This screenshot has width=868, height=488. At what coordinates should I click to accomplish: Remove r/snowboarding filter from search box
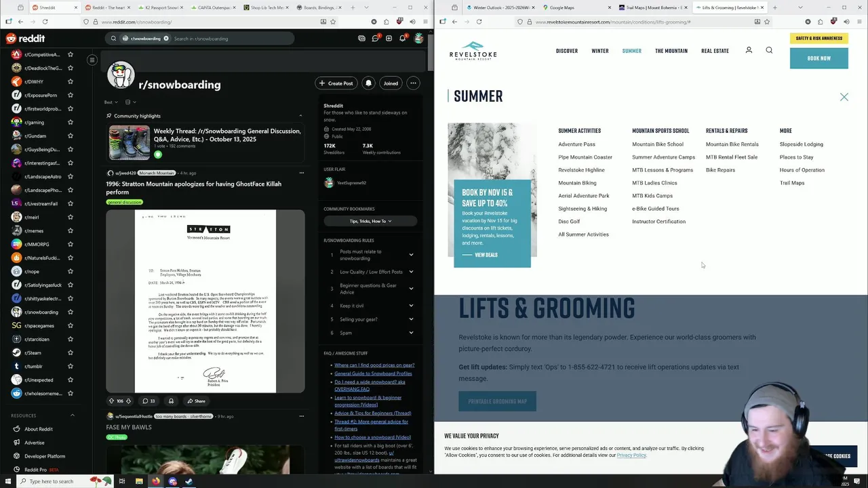click(x=165, y=39)
